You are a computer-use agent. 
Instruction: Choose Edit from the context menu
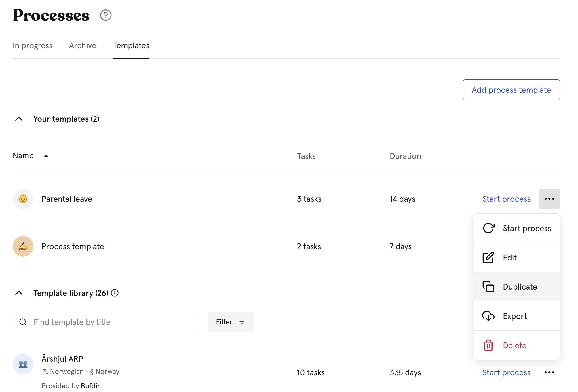tap(517, 258)
